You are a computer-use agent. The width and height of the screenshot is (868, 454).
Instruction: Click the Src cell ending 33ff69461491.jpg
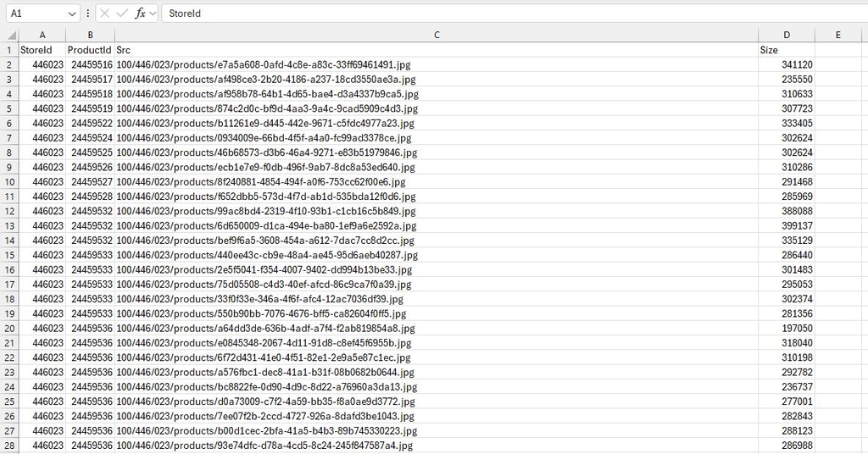coord(437,64)
